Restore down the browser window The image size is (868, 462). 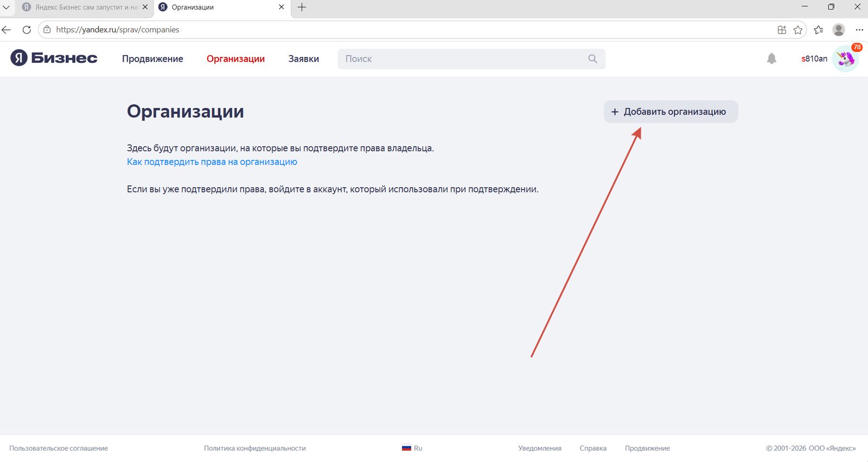click(x=831, y=7)
